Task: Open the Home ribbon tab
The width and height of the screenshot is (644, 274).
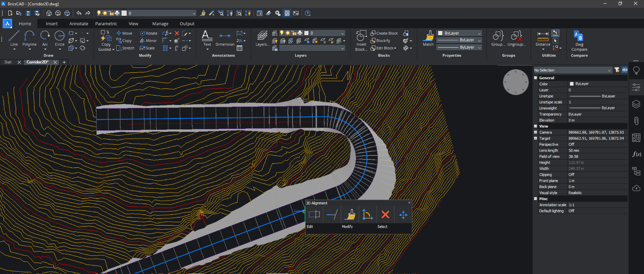Action: tap(25, 24)
